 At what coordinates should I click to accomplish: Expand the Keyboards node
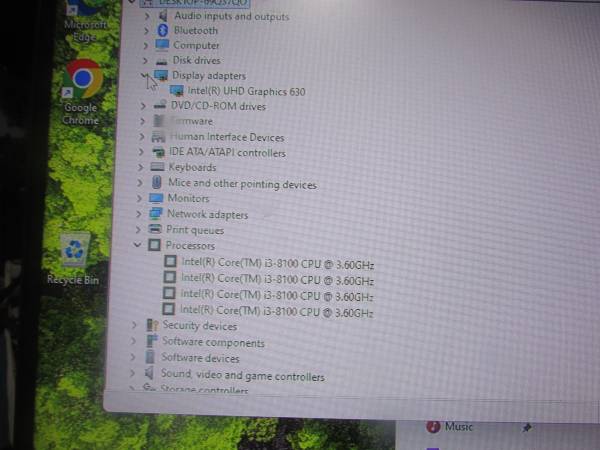coord(140,167)
